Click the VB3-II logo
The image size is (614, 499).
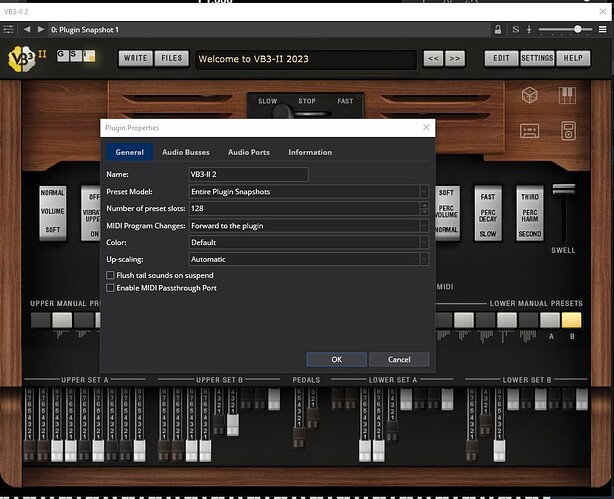pyautogui.click(x=22, y=59)
